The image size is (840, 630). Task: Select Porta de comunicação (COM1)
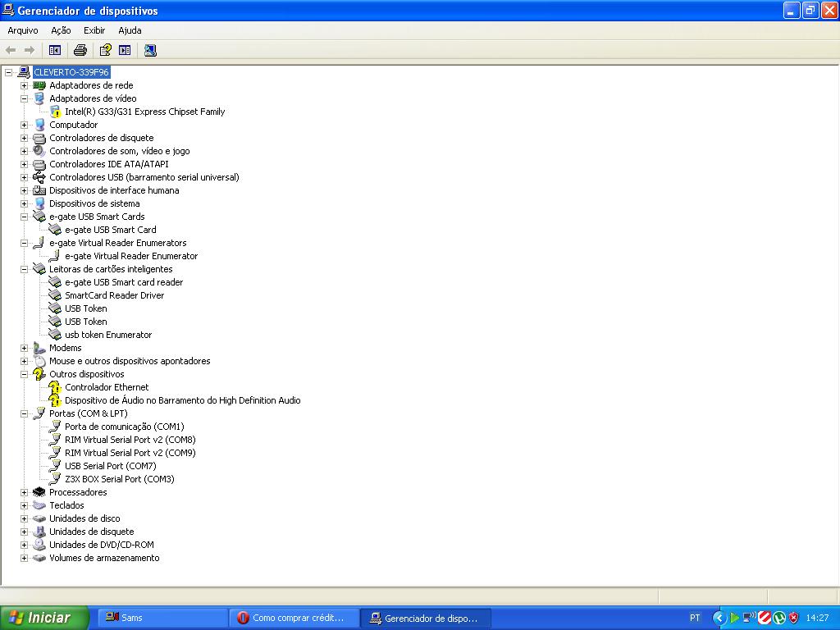[125, 427]
